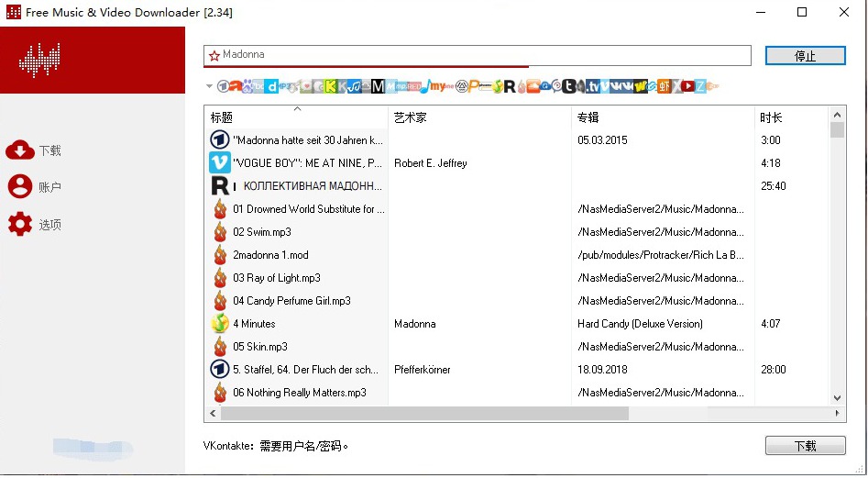Select the Baidu paw source icon
This screenshot has width=868, height=478.
247,86
